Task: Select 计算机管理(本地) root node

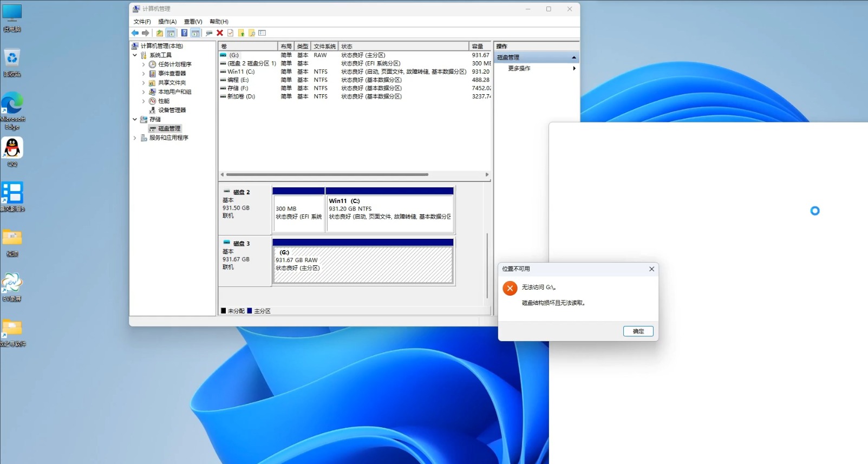Action: coord(162,46)
